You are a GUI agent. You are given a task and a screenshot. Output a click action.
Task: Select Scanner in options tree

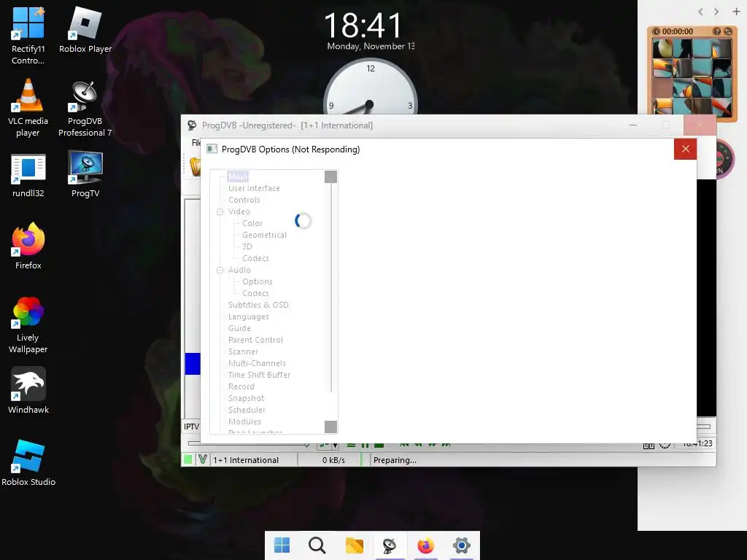pos(243,351)
